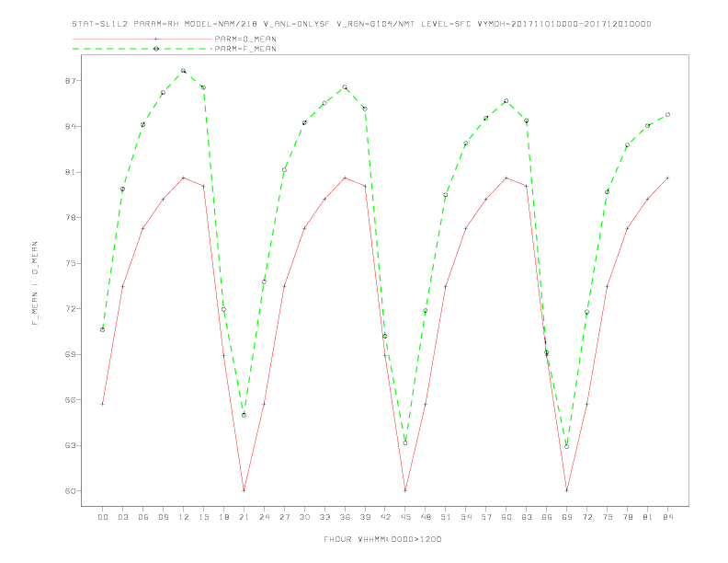This screenshot has height=563, width=728.
Task: Click the 21 forecast hour label on the horizontal axis
Action: [244, 517]
